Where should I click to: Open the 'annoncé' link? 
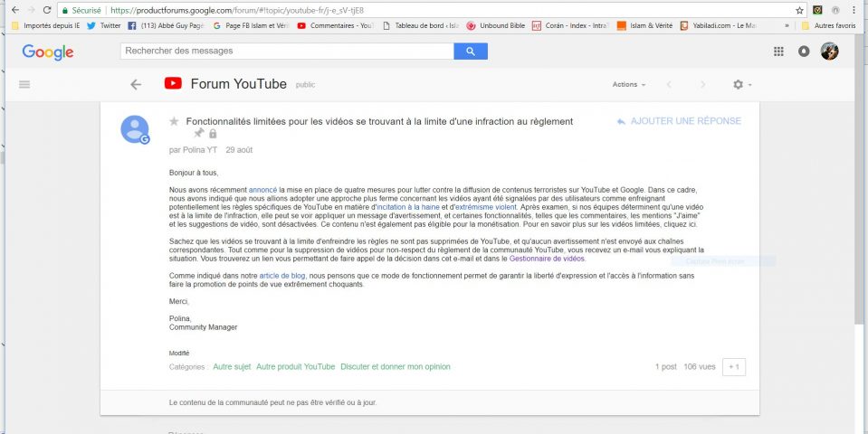coord(263,190)
